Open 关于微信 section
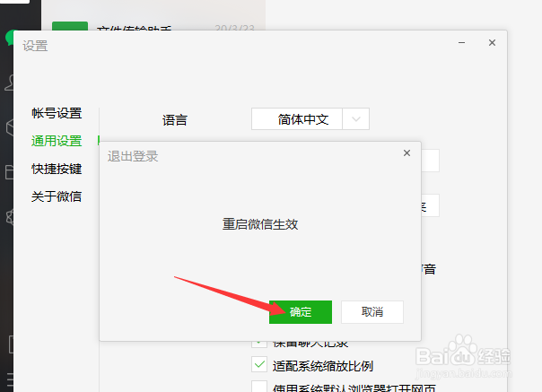 (57, 196)
